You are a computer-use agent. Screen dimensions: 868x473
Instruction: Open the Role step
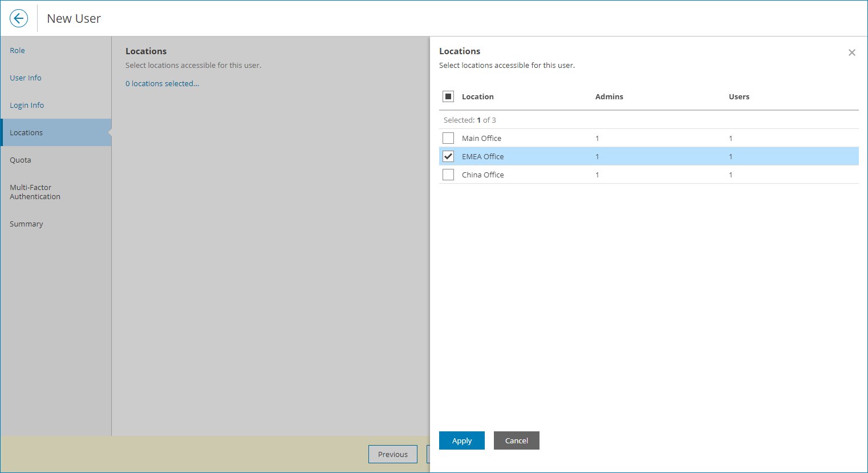[18, 50]
